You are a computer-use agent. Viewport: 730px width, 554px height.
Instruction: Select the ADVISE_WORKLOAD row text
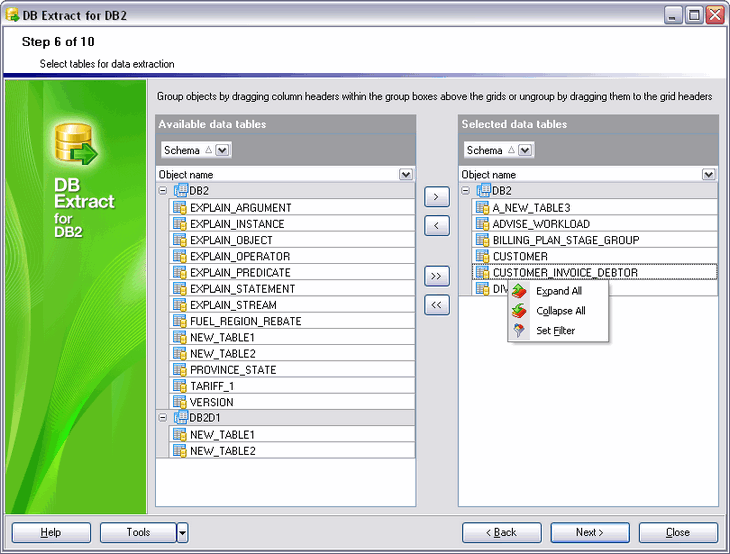(541, 223)
